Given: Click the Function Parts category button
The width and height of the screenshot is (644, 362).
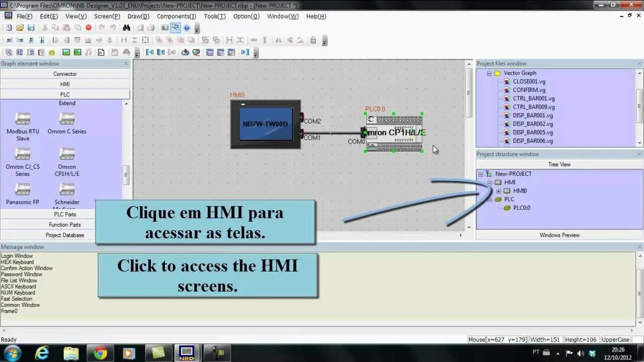Looking at the screenshot, I should coord(65,225).
